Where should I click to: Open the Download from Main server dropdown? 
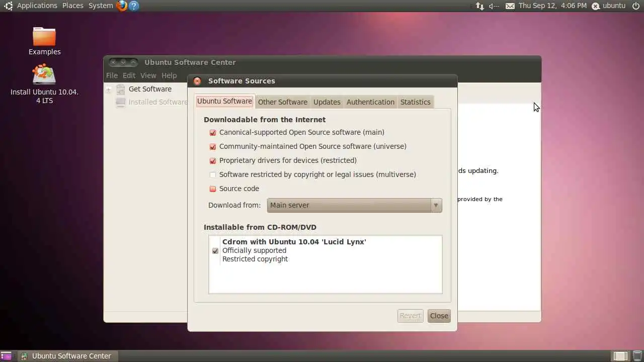(354, 205)
